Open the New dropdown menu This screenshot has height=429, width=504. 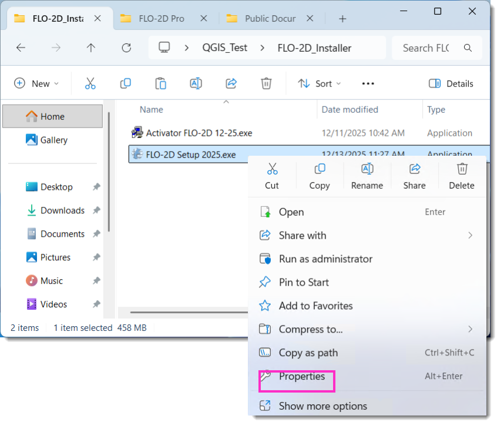[36, 83]
